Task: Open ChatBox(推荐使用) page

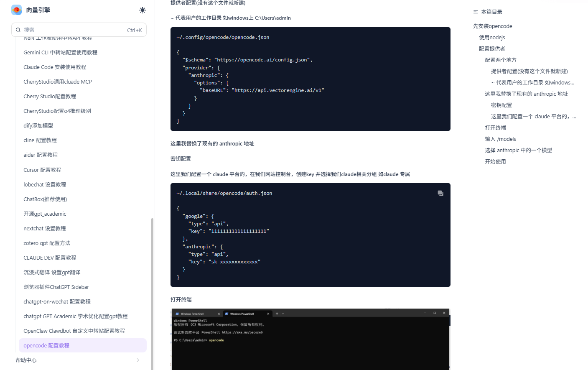Action: [x=45, y=199]
